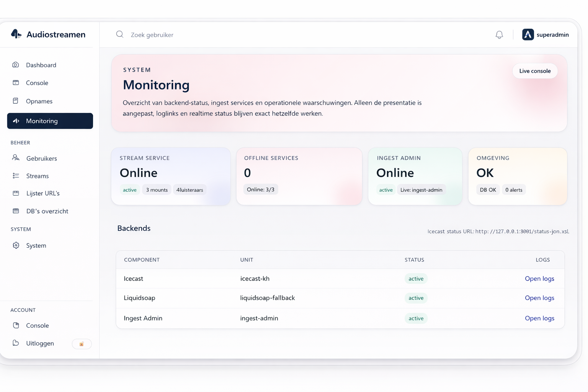
Task: Open logs for Liquidsoap fallback
Action: pyautogui.click(x=539, y=298)
